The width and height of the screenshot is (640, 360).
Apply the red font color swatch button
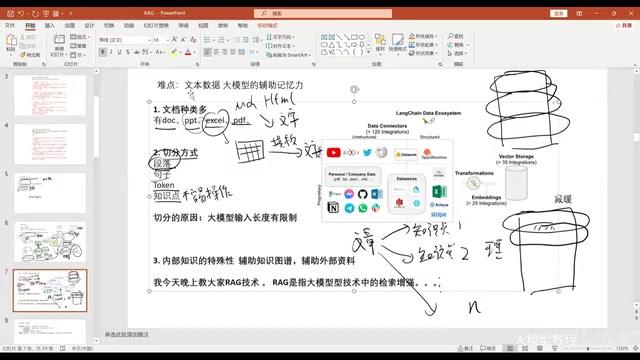point(188,53)
